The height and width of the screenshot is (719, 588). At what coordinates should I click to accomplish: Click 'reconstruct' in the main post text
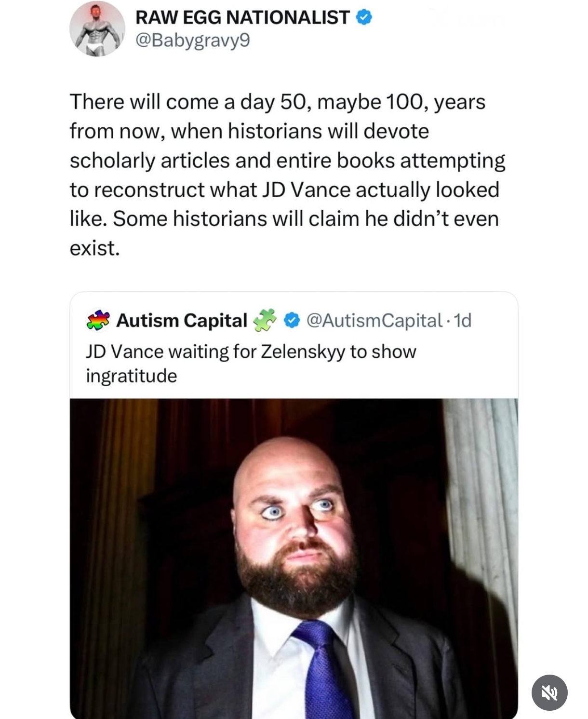[x=149, y=190]
